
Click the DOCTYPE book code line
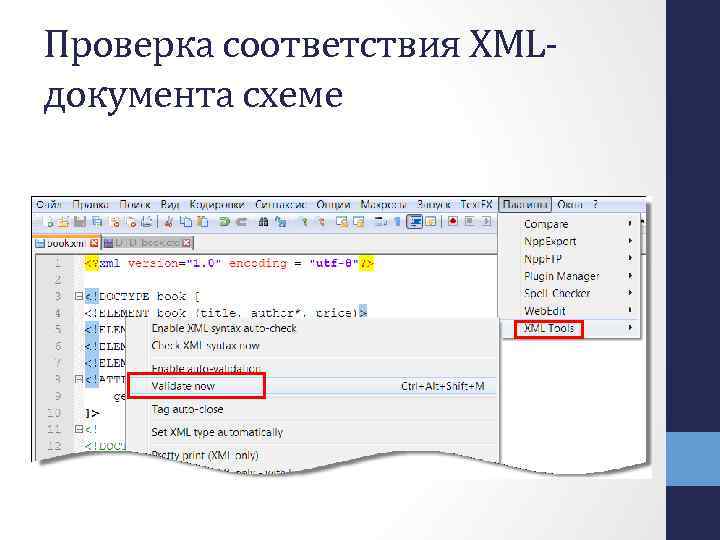[x=142, y=296]
